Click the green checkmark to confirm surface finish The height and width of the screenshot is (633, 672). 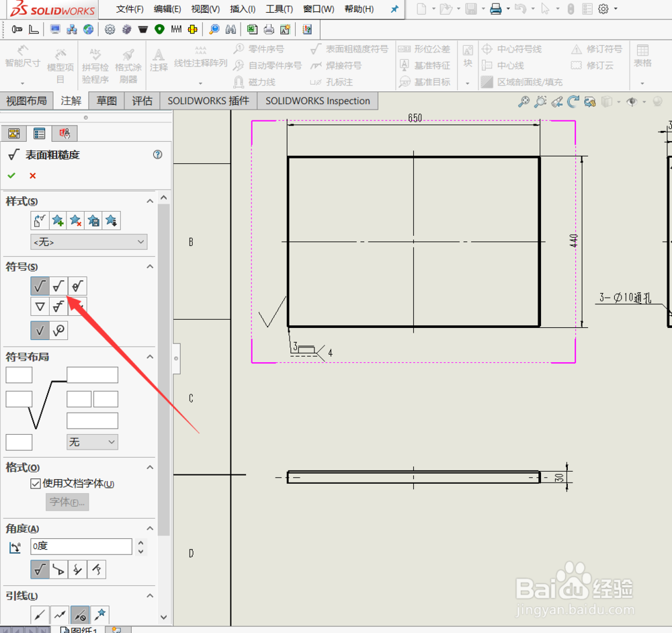(x=11, y=175)
